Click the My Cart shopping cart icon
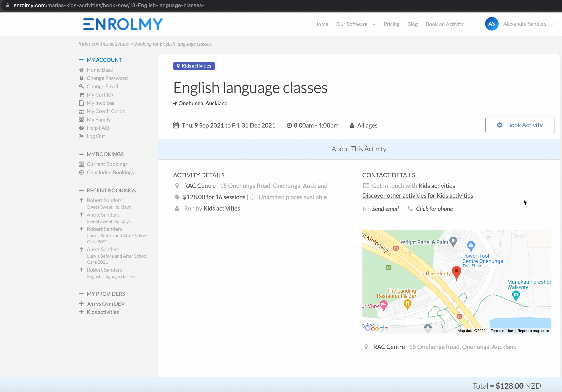Viewport: 562px width, 392px height. click(x=81, y=95)
